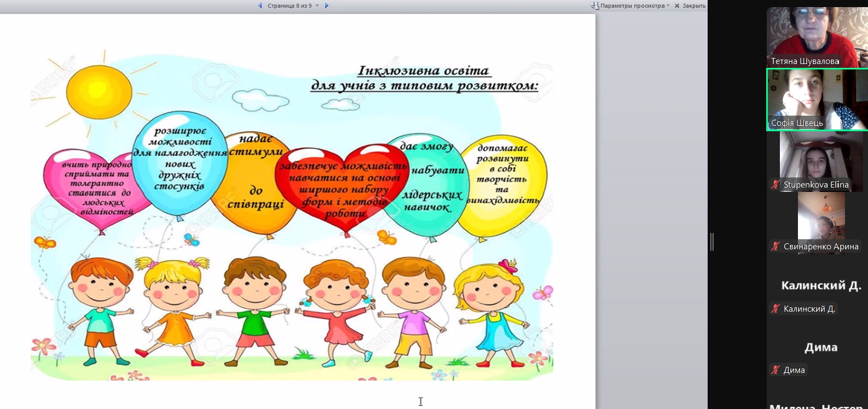
Task: Click the Параметры просмотра view options icon
Action: [595, 5]
